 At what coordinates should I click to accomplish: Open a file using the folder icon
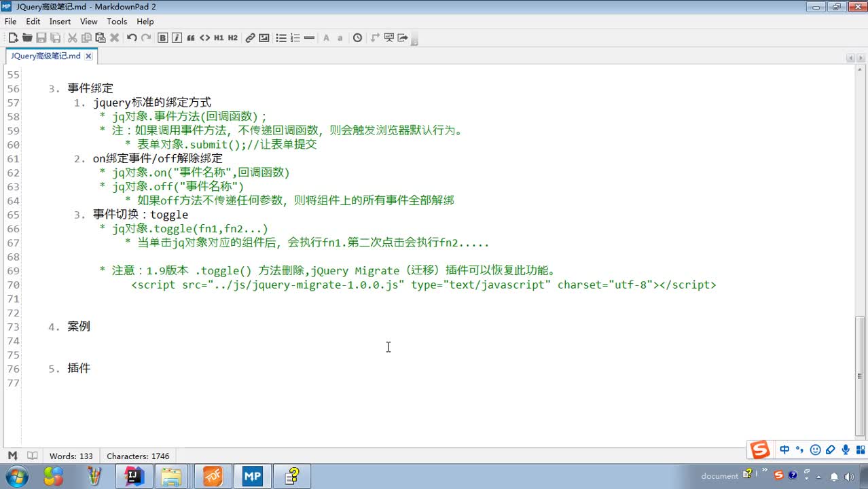tap(27, 38)
